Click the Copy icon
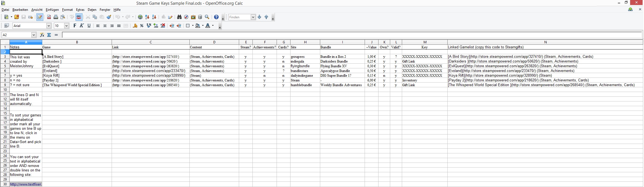 pyautogui.click(x=95, y=17)
